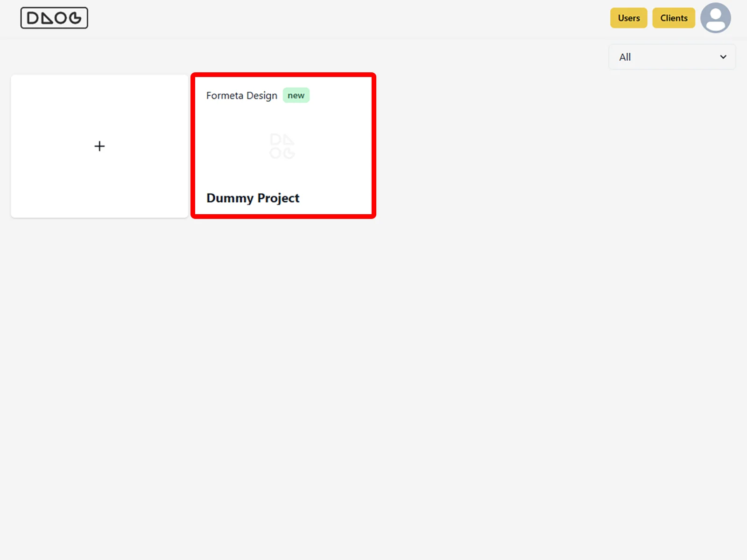Create a project with the plus tile
The image size is (747, 560).
click(x=99, y=146)
